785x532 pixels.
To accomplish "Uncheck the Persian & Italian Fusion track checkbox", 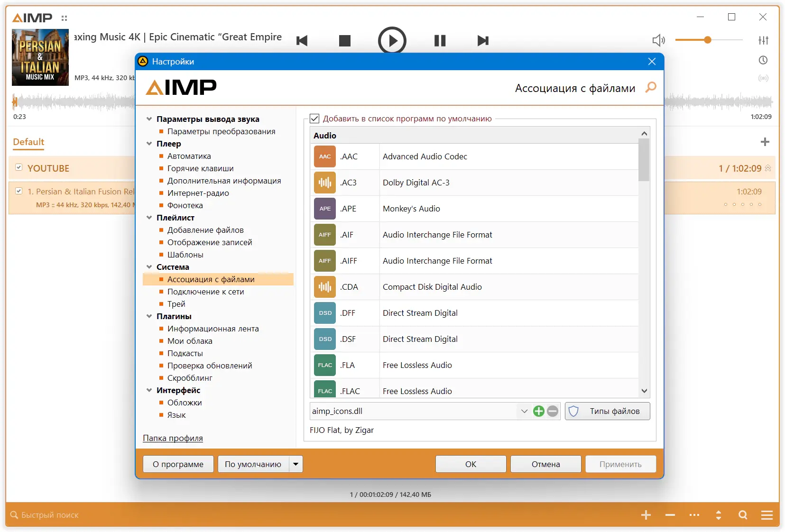I will coord(19,191).
